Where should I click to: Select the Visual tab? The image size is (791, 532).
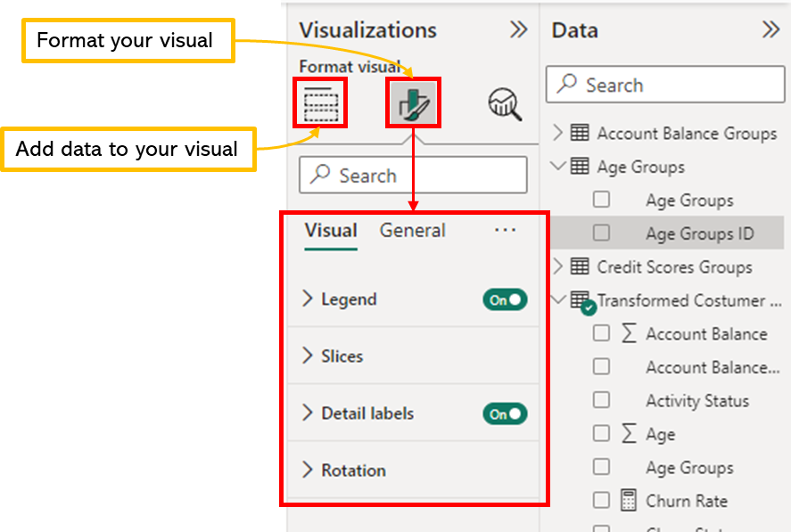331,230
